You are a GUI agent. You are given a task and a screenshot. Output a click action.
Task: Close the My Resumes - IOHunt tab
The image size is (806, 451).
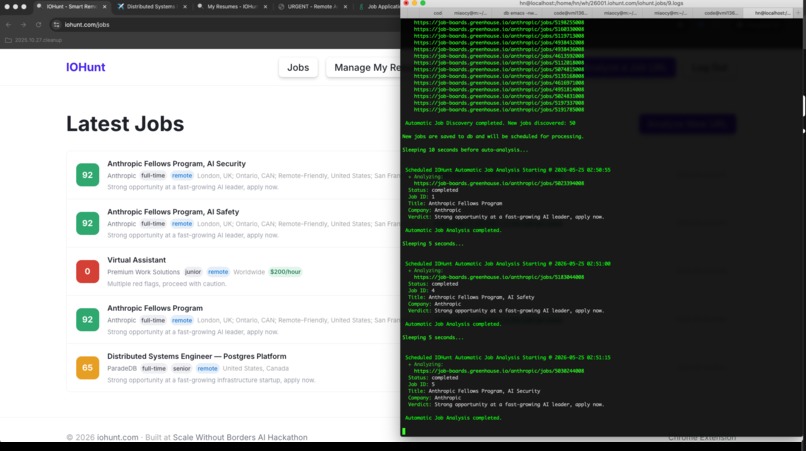coord(265,7)
